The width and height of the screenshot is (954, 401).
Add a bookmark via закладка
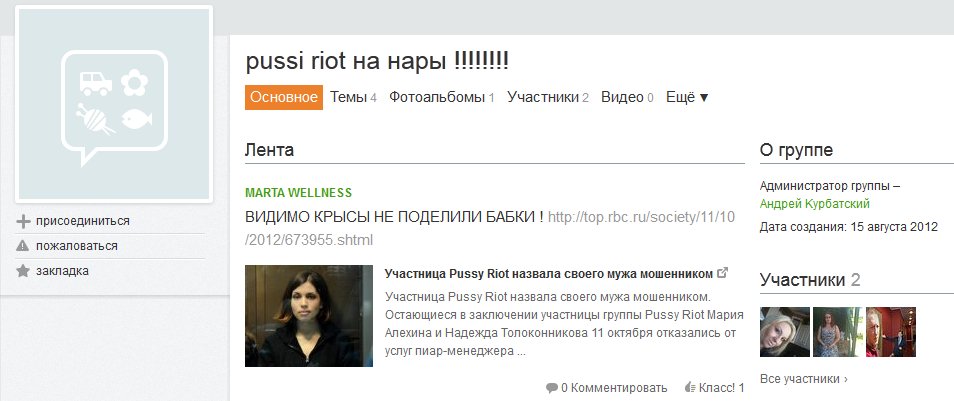pos(62,271)
